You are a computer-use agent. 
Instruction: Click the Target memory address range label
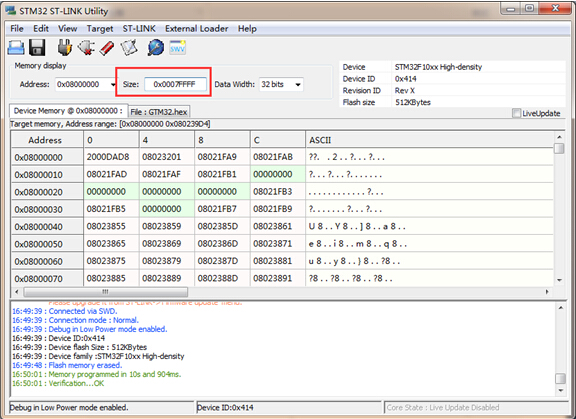click(110, 124)
